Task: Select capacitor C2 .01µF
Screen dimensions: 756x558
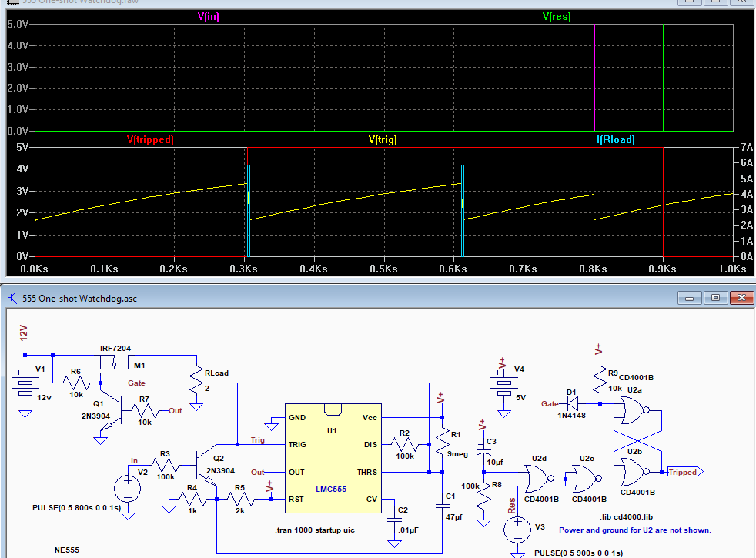Action: tap(394, 520)
